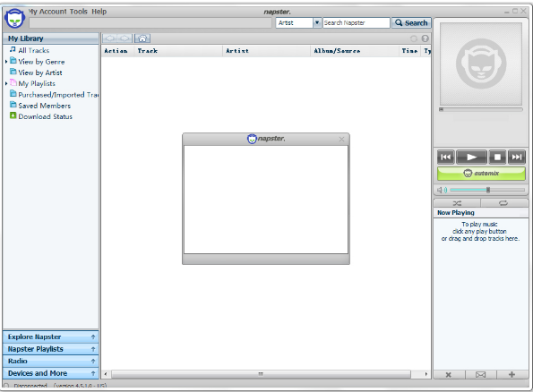Viewport: 533px width, 392px height.
Task: Click the Search button
Action: (411, 22)
